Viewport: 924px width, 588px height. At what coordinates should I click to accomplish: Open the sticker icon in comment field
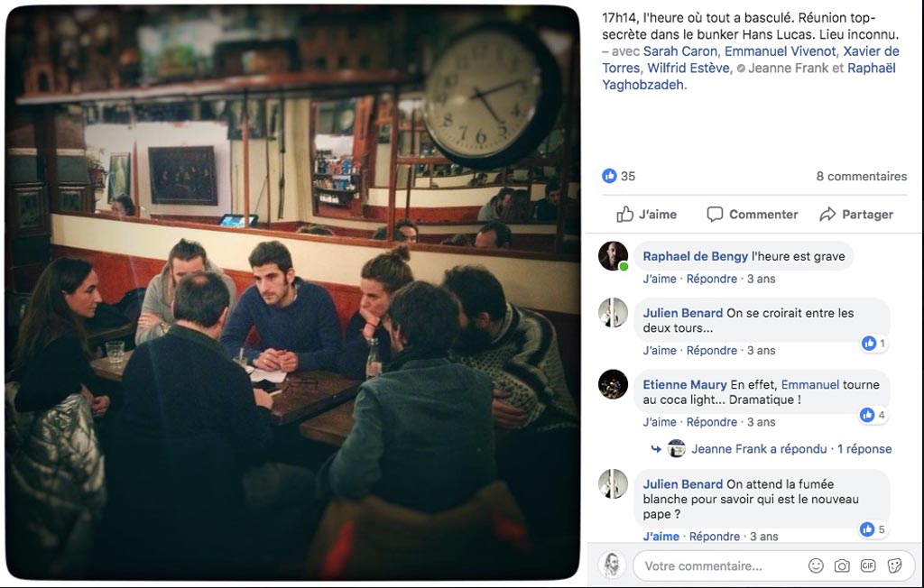click(x=894, y=565)
